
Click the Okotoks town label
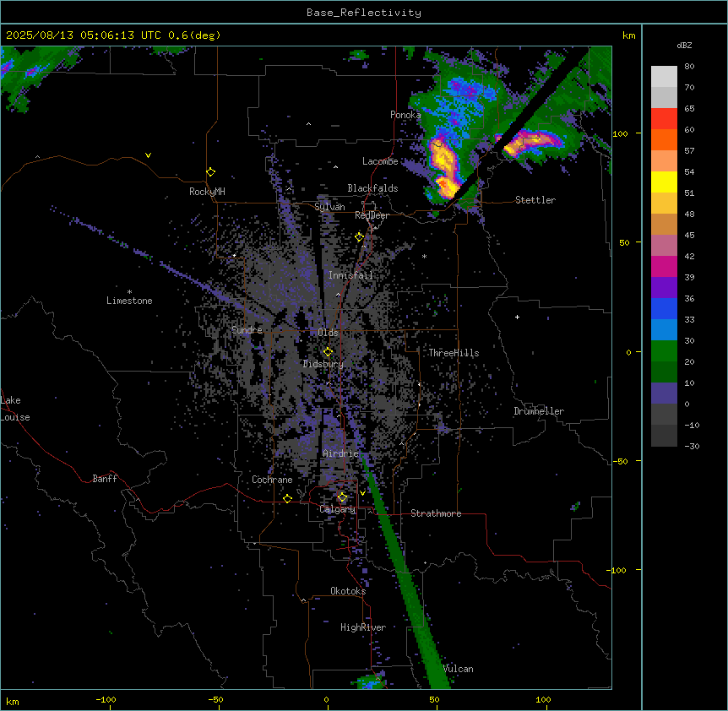point(348,591)
